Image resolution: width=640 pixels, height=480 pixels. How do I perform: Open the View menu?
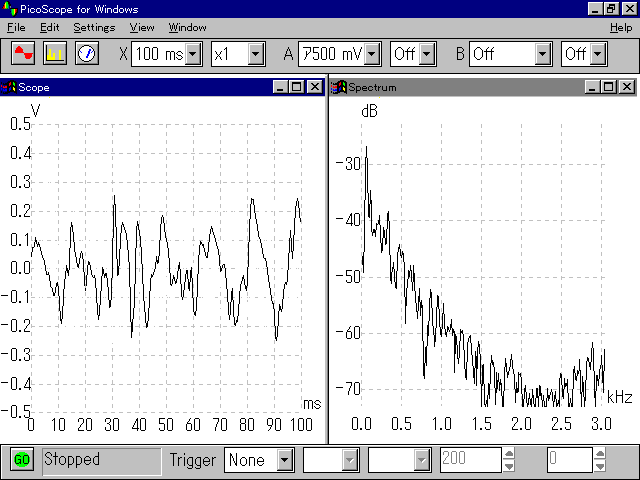[x=142, y=27]
